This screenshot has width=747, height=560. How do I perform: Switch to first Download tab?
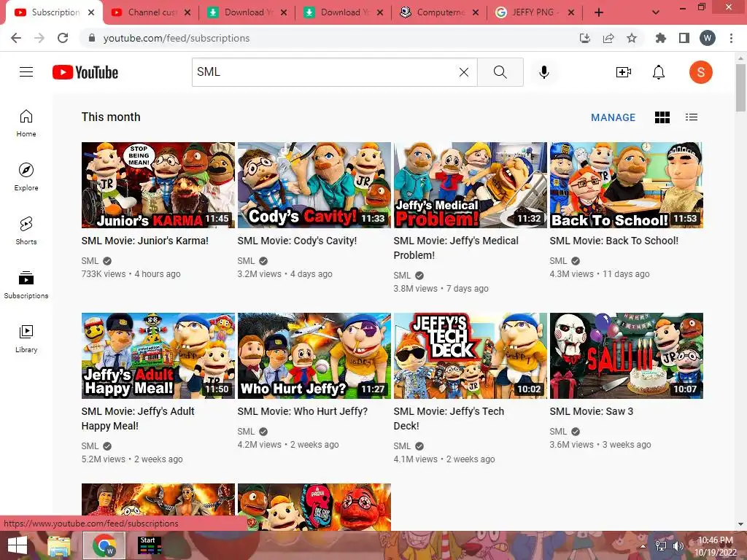247,12
